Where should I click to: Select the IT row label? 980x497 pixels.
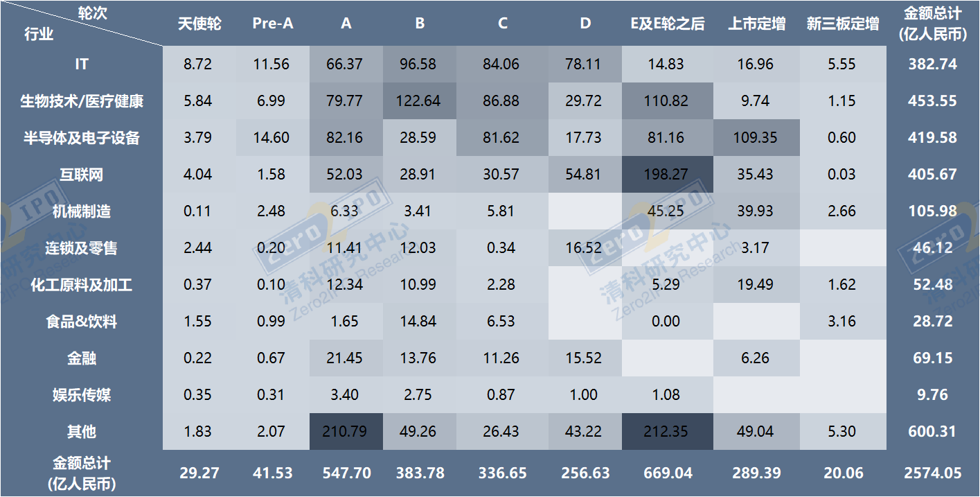tap(82, 64)
